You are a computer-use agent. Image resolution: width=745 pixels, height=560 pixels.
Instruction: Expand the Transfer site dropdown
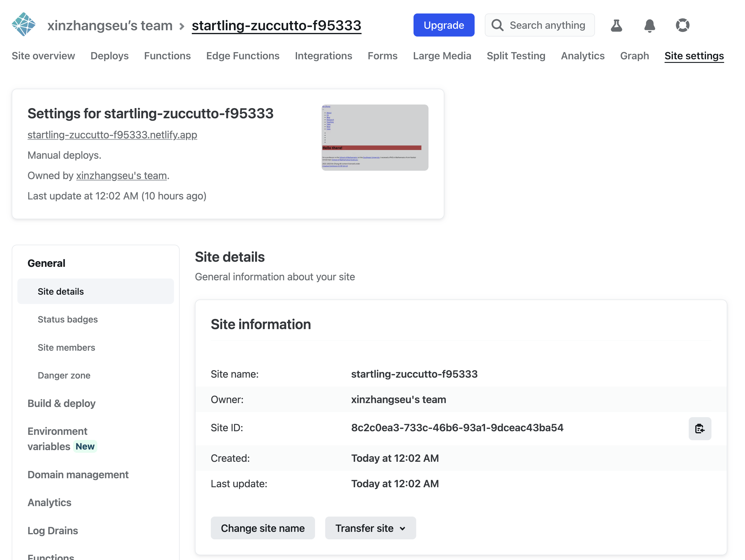(370, 528)
